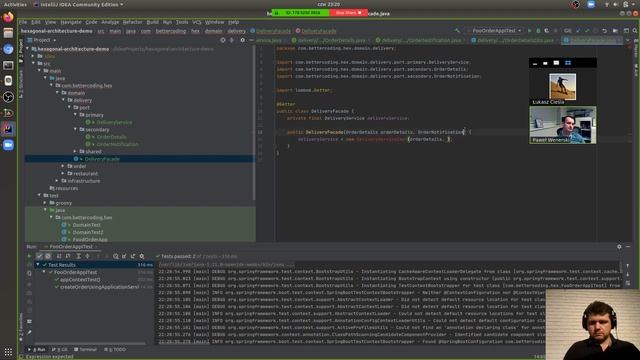Image resolution: width=640 pixels, height=360 pixels.
Task: Toggle show ignored tests button
Action: [x=48, y=256]
